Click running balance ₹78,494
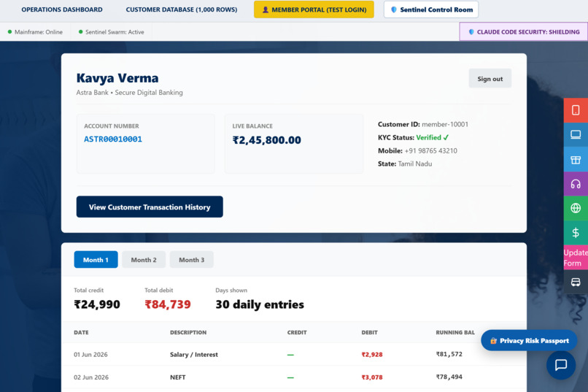Viewport: 588px width, 392px height. tap(449, 377)
